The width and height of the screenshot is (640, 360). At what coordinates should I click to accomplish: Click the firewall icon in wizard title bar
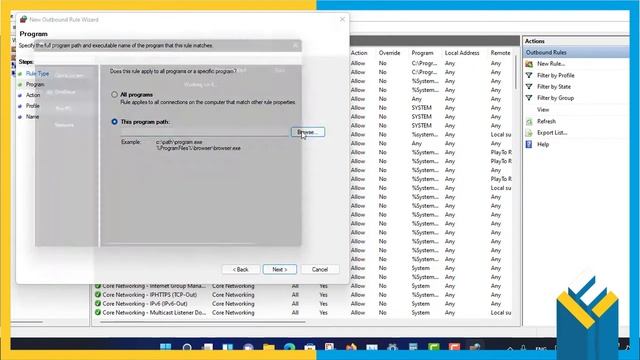(x=23, y=19)
